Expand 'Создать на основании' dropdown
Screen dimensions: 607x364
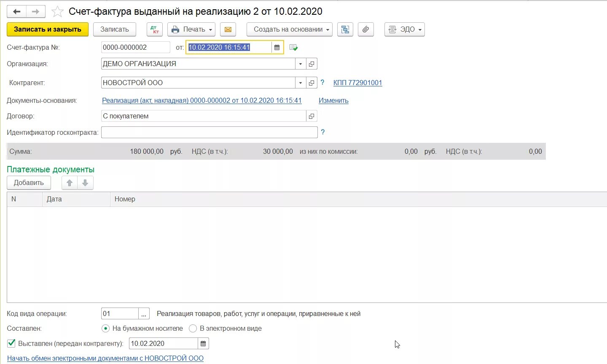[x=290, y=29]
